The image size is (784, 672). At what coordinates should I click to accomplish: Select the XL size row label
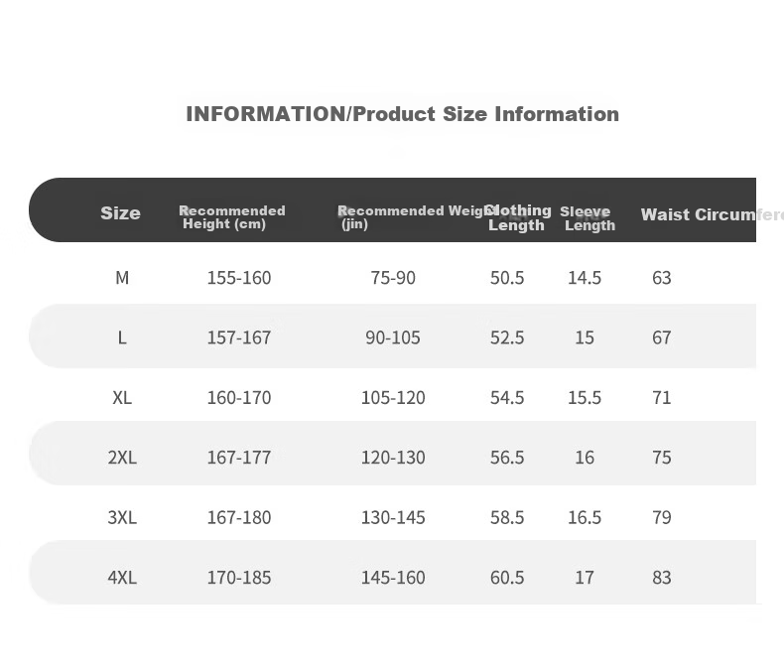pos(122,397)
